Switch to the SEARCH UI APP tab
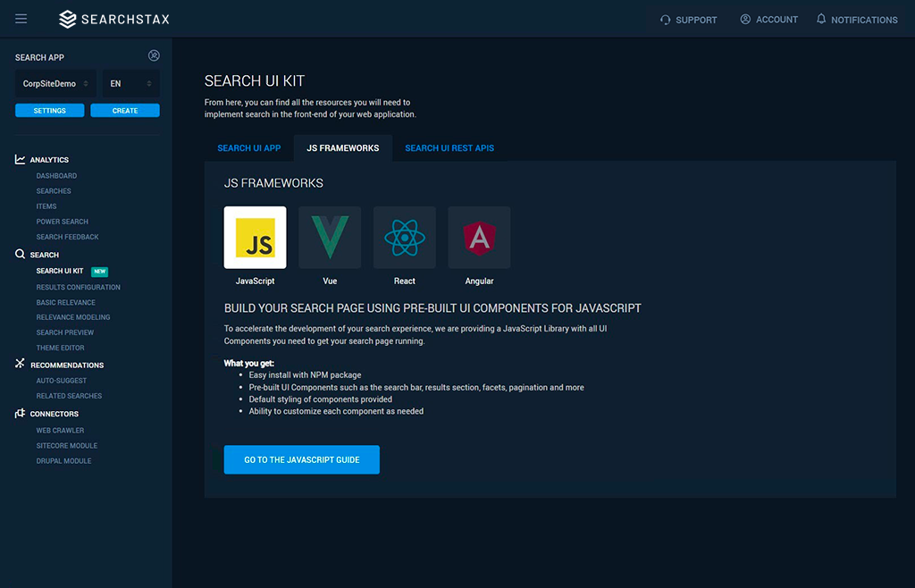 tap(249, 147)
